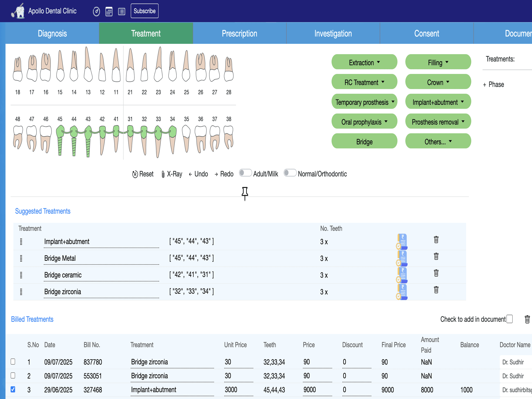
Task: Redo the last chart action
Action: point(224,174)
